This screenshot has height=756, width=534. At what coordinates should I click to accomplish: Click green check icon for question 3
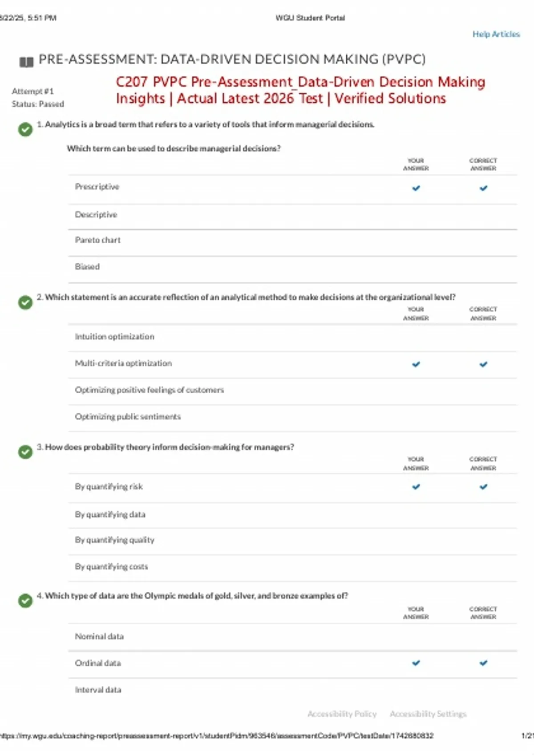click(25, 452)
